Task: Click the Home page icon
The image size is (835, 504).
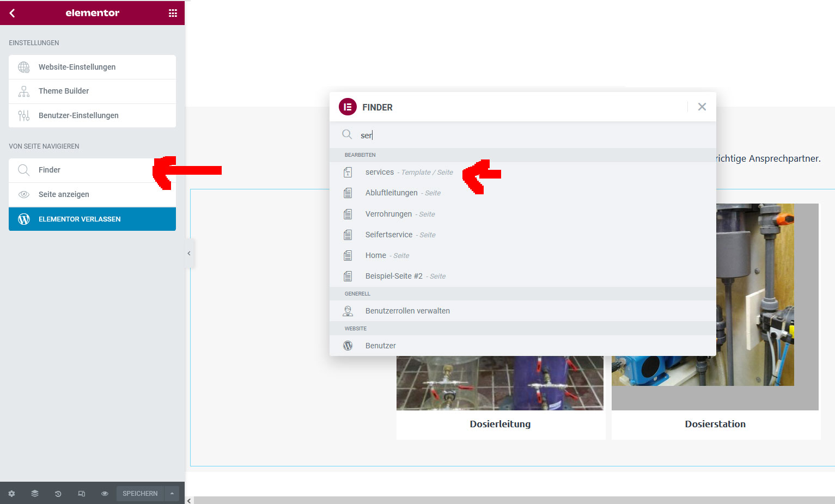Action: coord(348,255)
